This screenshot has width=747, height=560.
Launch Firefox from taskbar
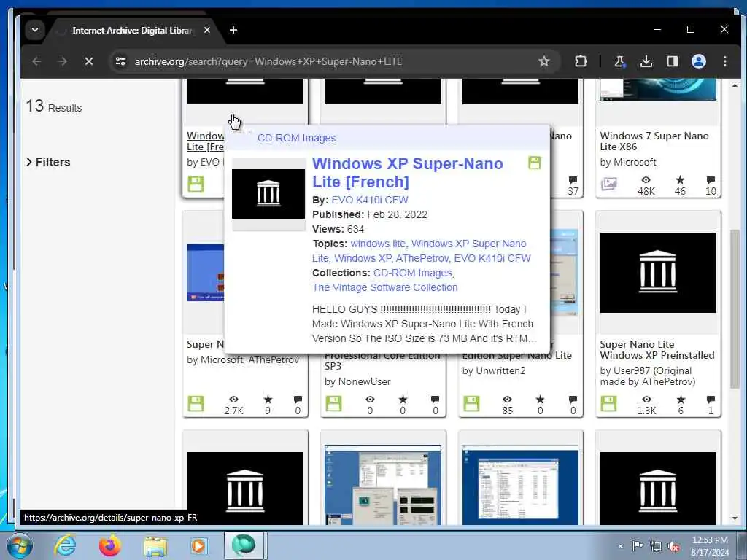tap(110, 545)
